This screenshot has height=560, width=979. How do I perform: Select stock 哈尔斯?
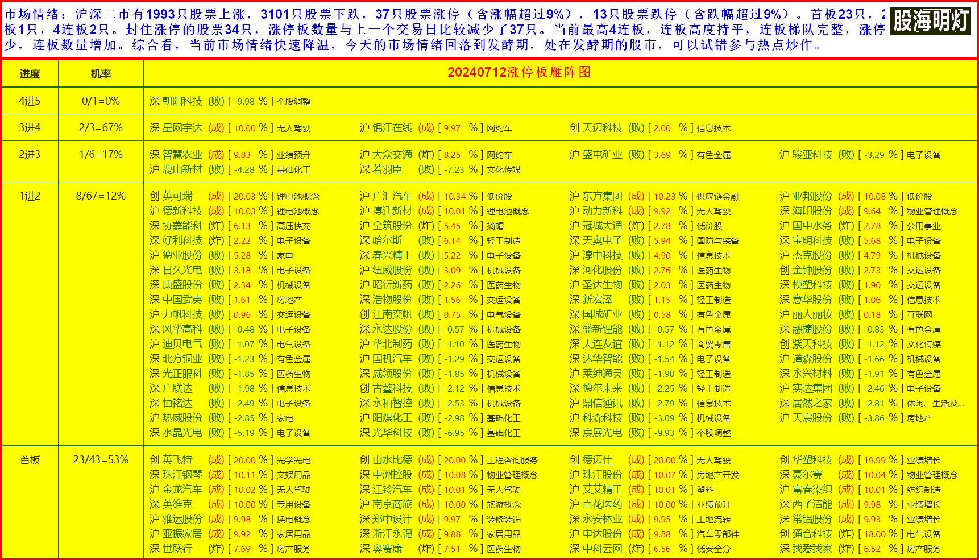pos(387,240)
